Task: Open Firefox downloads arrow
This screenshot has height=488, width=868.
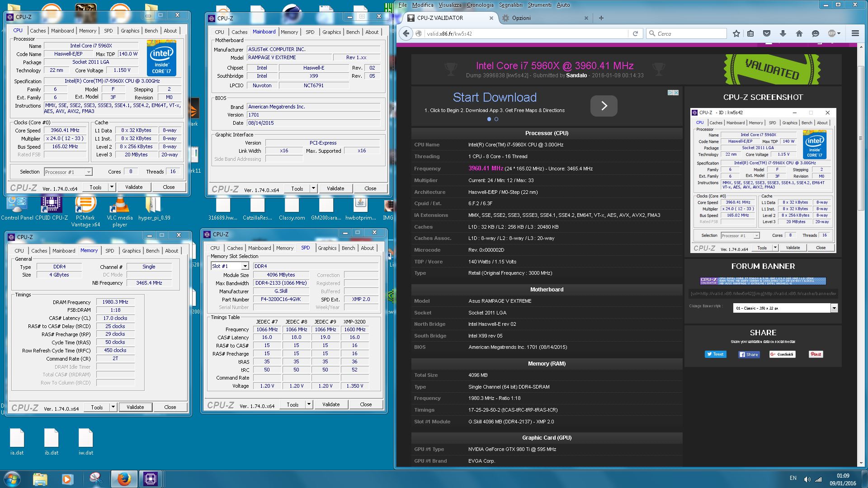Action: point(783,33)
